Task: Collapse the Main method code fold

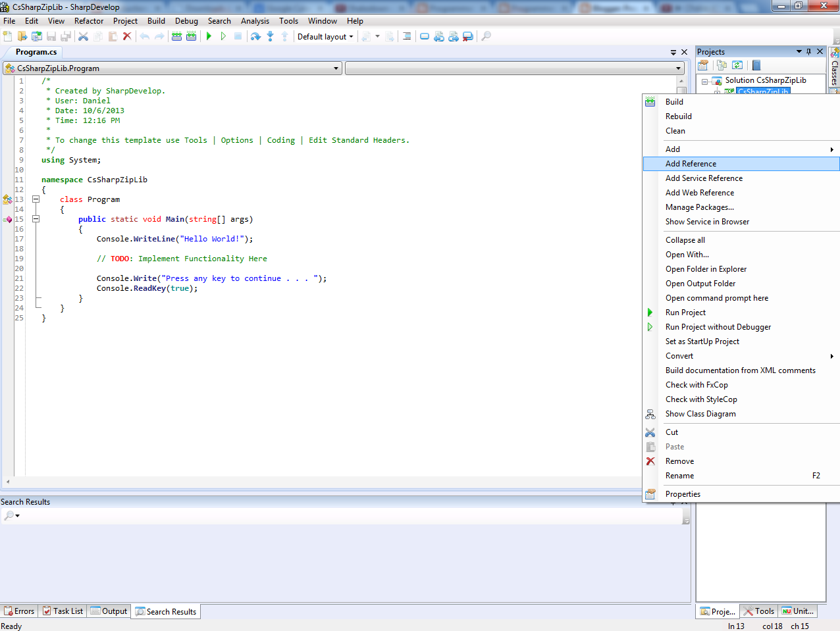Action: pyautogui.click(x=36, y=219)
